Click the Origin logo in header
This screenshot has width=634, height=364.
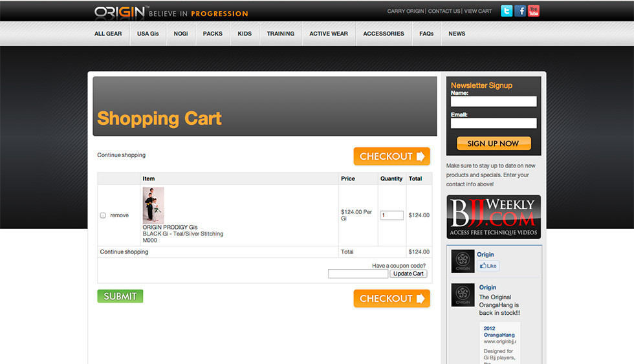120,12
